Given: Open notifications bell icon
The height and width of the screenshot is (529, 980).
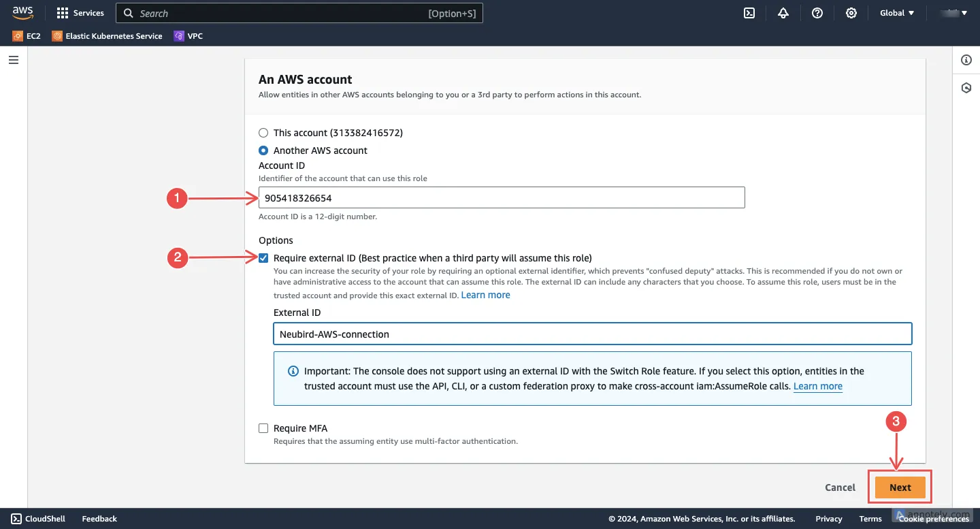Looking at the screenshot, I should tap(783, 13).
